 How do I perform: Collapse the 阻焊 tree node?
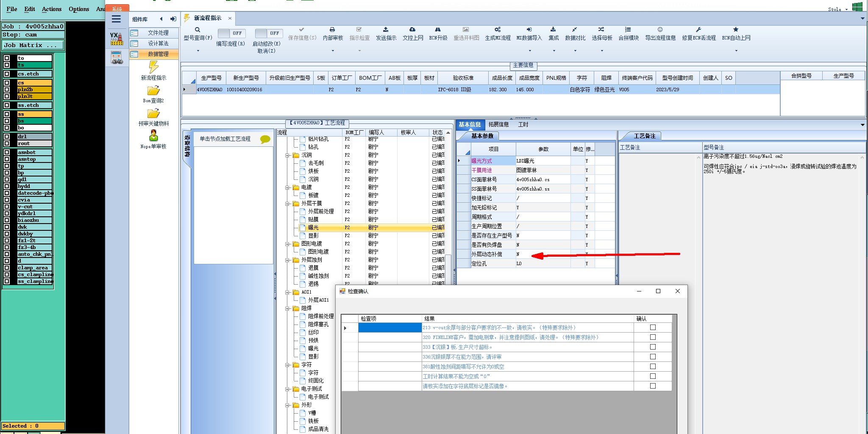287,308
